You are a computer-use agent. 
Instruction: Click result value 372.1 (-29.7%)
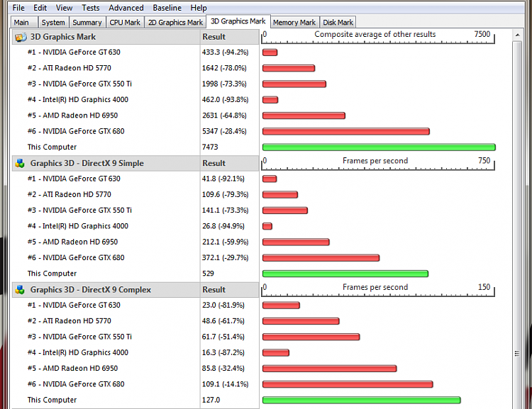click(226, 258)
